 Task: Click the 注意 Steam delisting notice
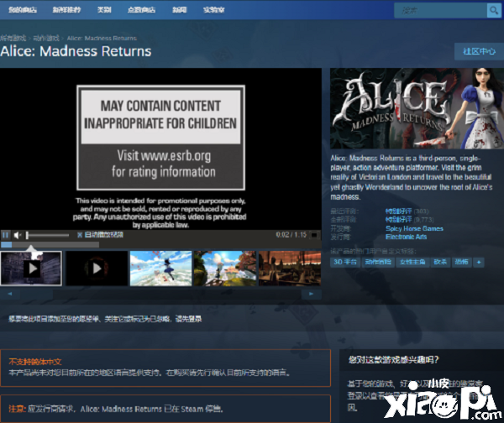point(165,409)
